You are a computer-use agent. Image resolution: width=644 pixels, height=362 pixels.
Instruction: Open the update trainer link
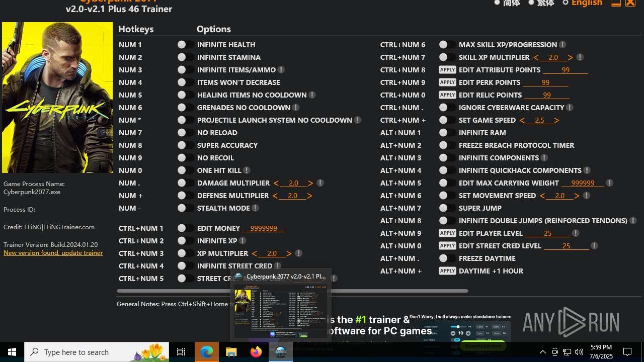click(x=53, y=253)
